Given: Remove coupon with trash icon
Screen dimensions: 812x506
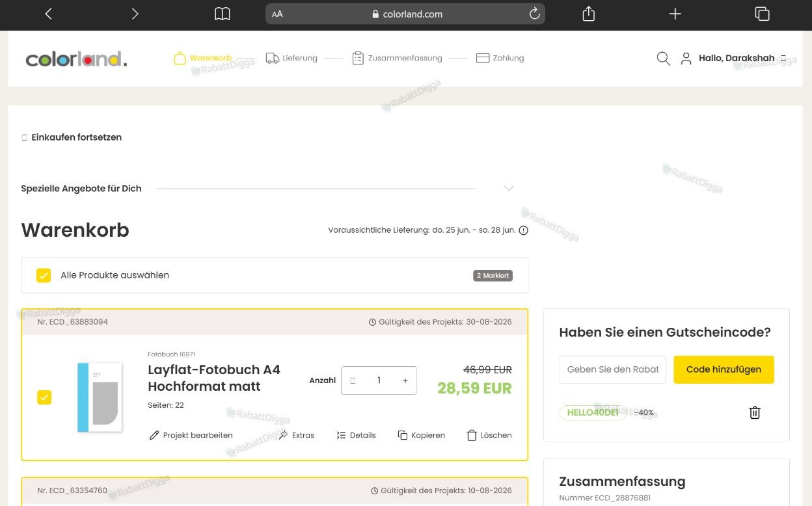Looking at the screenshot, I should tap(755, 412).
